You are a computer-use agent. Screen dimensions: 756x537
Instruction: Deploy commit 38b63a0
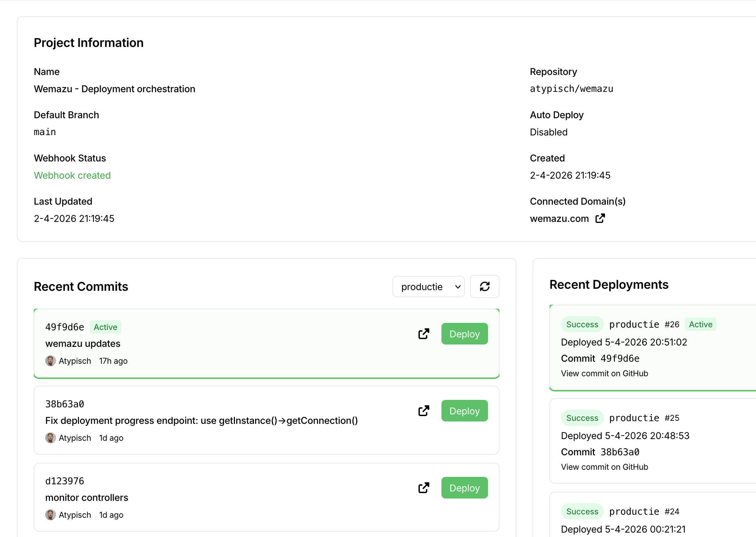(x=464, y=411)
